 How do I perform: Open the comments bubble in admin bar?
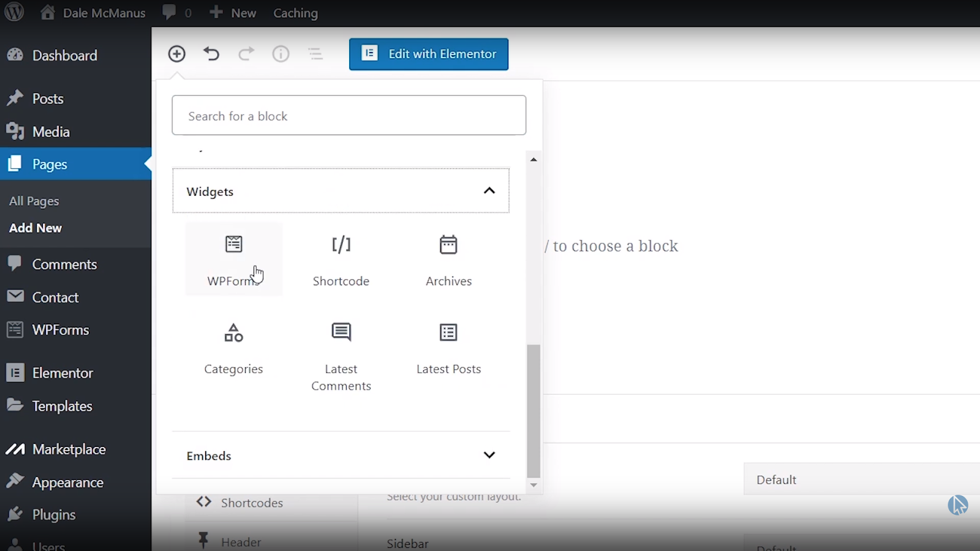click(x=176, y=13)
